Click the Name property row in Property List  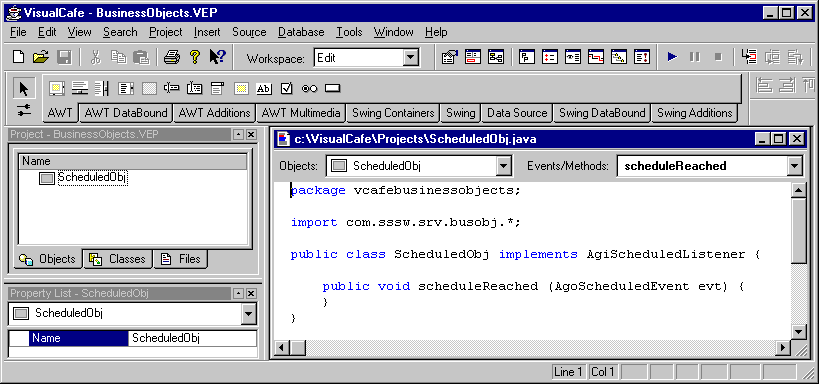point(133,338)
